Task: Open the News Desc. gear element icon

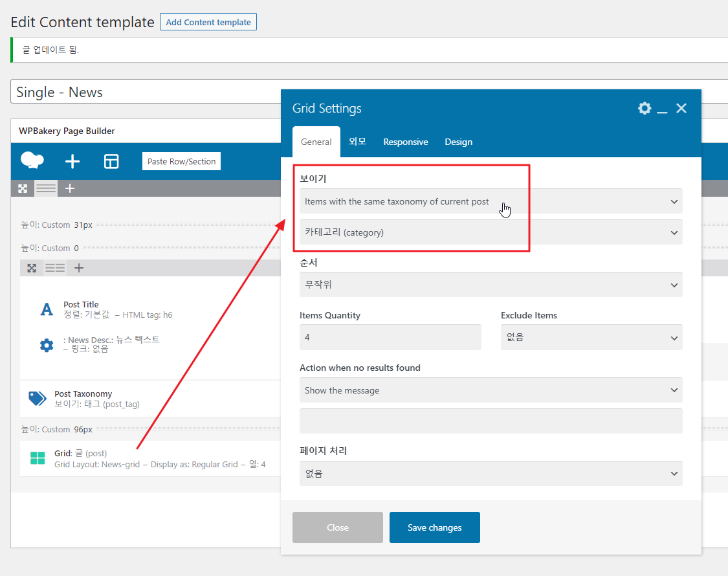Action: (x=47, y=345)
